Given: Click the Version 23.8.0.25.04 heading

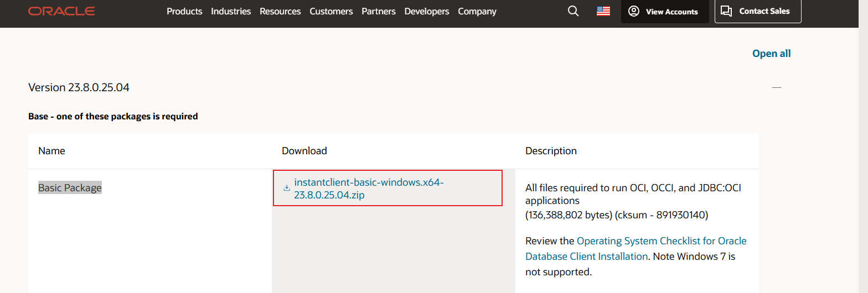Looking at the screenshot, I should tap(79, 87).
